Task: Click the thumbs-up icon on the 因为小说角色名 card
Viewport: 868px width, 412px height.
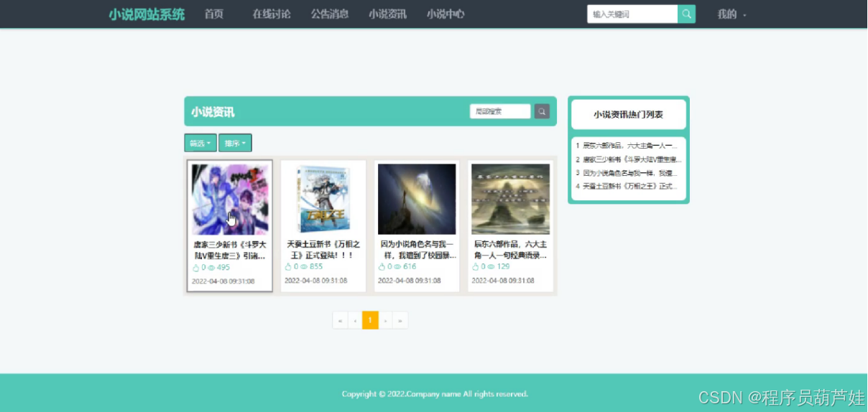Action: coord(382,266)
